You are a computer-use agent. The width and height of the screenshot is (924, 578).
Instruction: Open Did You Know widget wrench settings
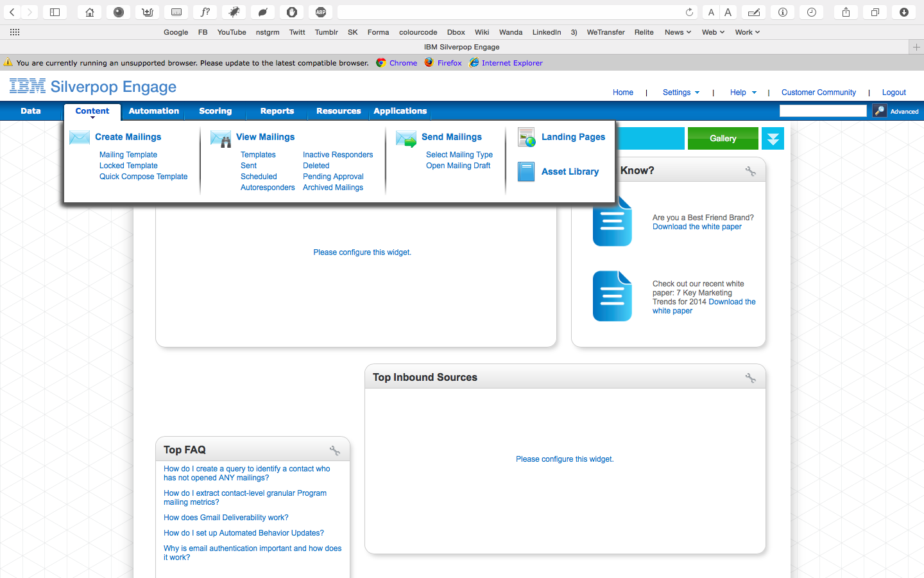pyautogui.click(x=750, y=171)
